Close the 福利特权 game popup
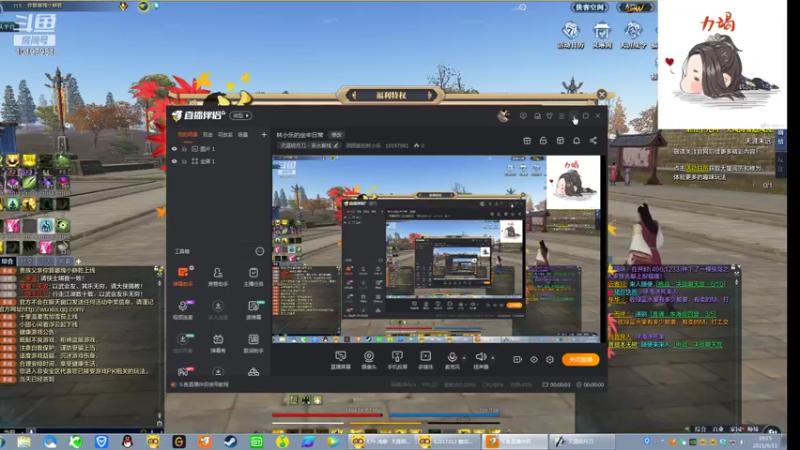This screenshot has height=450, width=800. click(x=602, y=94)
